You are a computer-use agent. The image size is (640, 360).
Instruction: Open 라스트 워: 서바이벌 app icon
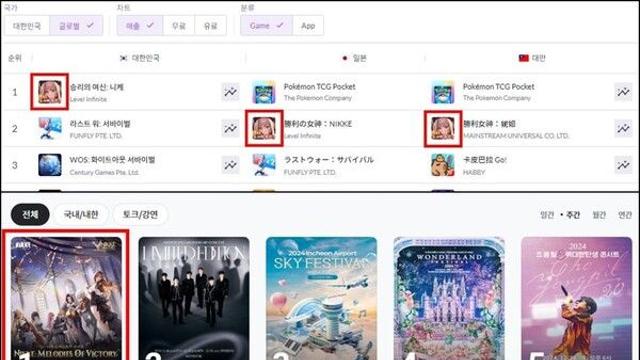50,128
